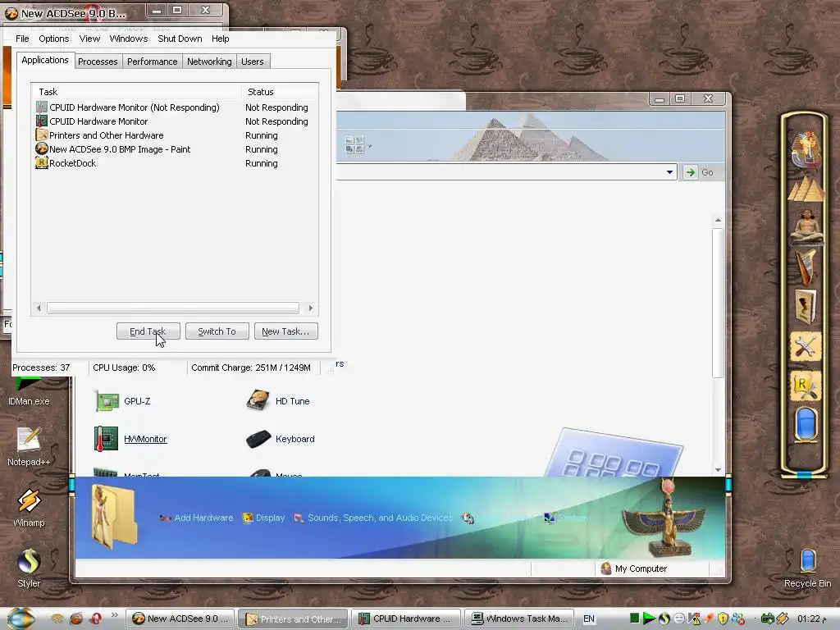840x630 pixels.
Task: Switch to the Processes tab
Action: (x=98, y=62)
